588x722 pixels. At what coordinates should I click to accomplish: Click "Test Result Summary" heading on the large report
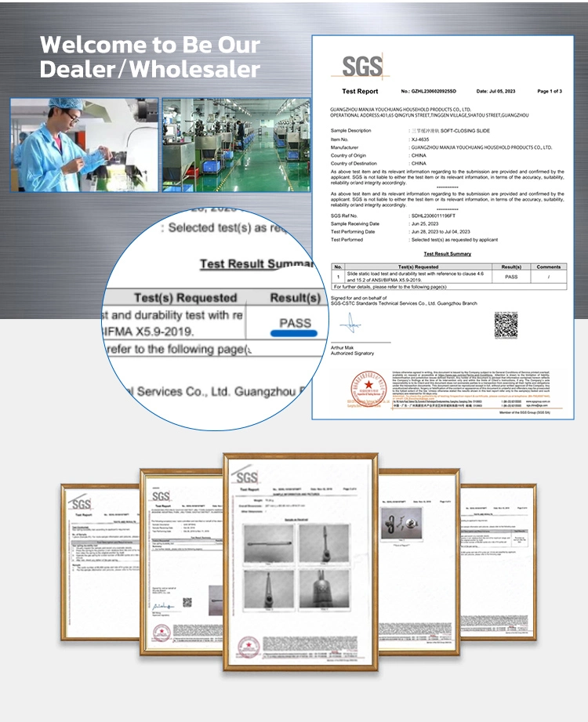(x=447, y=254)
